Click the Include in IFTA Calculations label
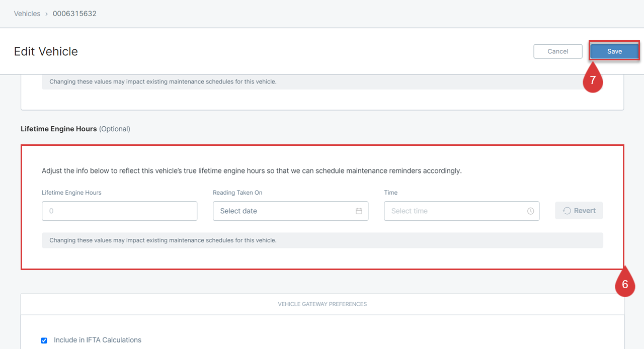 click(x=98, y=340)
